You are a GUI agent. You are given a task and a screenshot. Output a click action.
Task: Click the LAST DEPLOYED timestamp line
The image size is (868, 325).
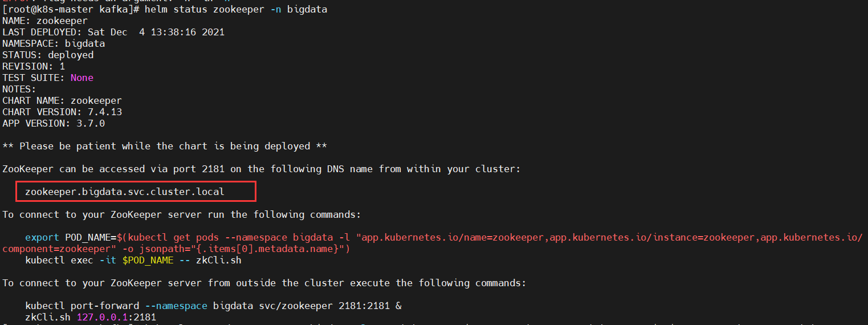click(113, 32)
